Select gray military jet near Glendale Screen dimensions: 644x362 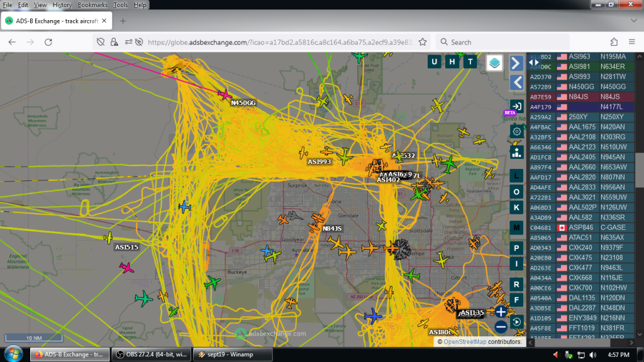point(294,215)
